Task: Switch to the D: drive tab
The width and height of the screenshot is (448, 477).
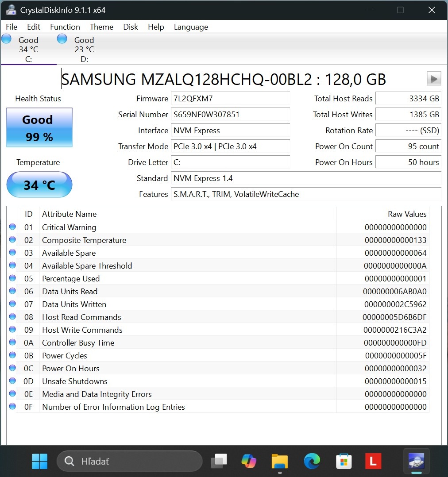Action: coord(84,49)
